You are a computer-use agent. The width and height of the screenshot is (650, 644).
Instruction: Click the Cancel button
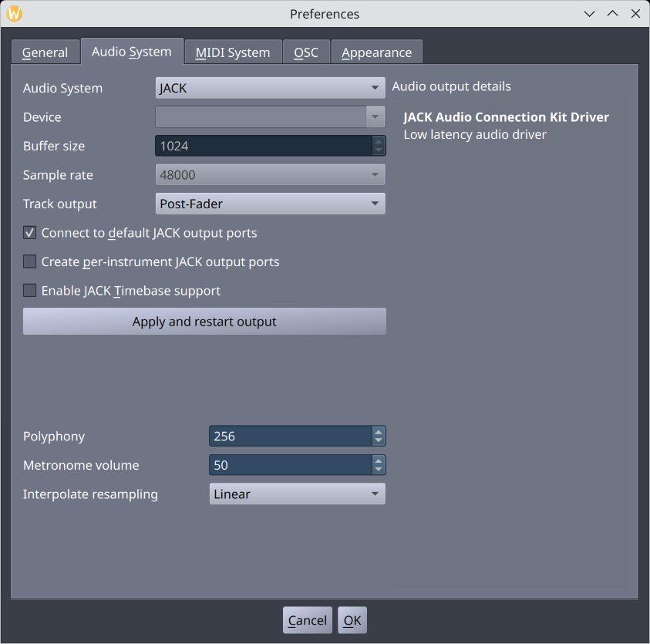tap(307, 620)
